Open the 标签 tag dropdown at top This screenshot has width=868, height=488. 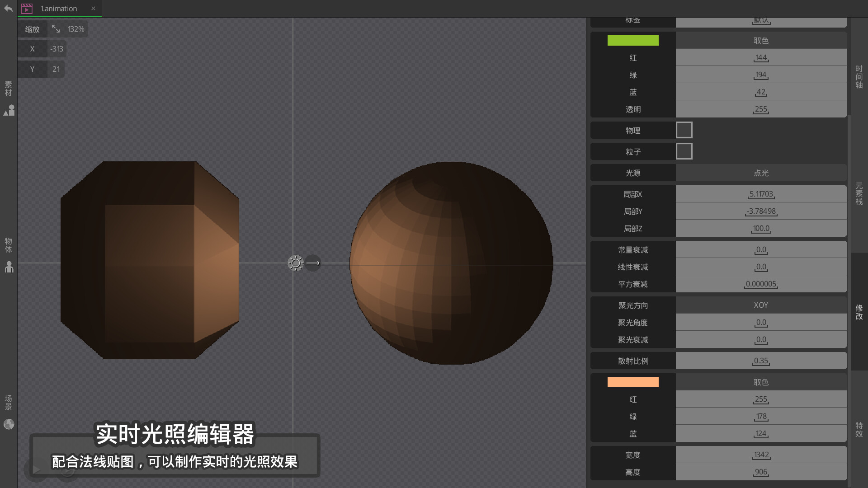coord(761,21)
